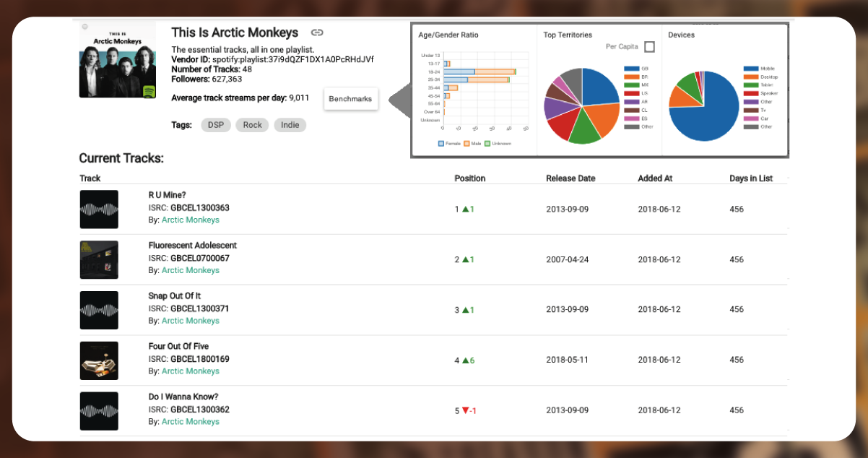The width and height of the screenshot is (868, 458).
Task: Click the track title Snap Out Of It
Action: (175, 296)
